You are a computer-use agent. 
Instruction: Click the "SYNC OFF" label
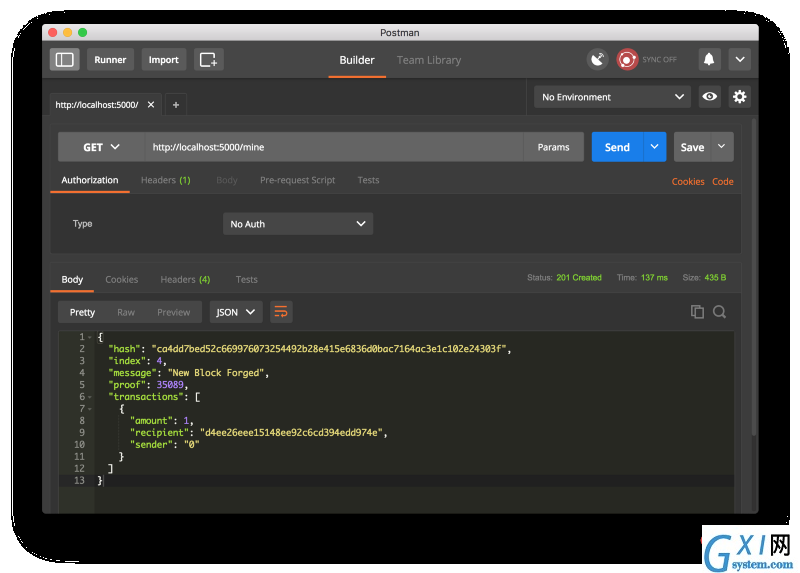coord(659,60)
